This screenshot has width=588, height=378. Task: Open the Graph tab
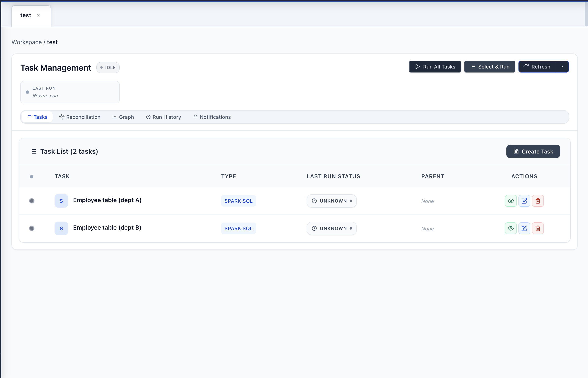pos(123,117)
